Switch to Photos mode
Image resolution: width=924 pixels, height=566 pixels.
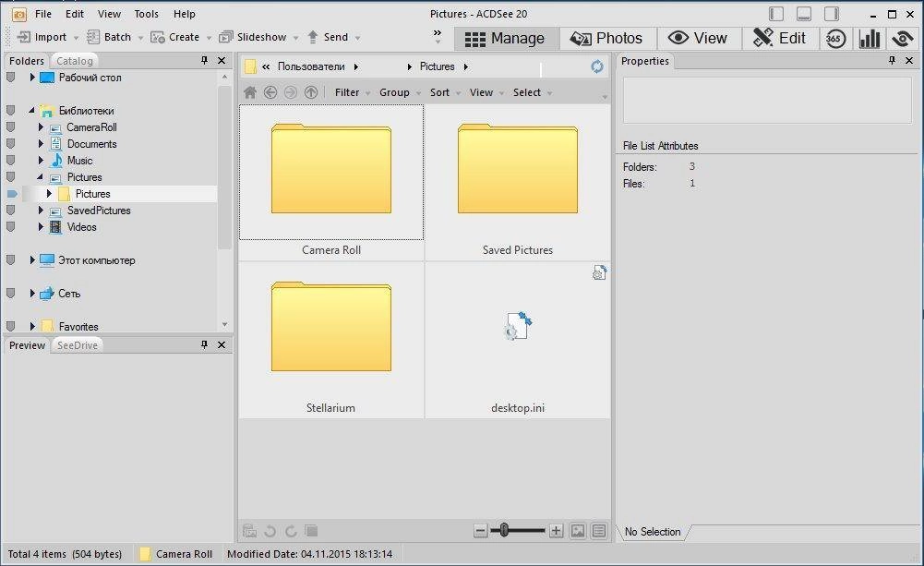point(606,39)
